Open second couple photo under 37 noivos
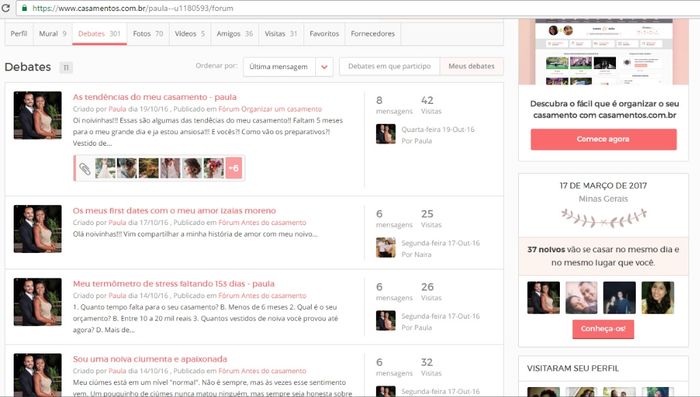Viewport: 700px width, 397px height. [581, 297]
